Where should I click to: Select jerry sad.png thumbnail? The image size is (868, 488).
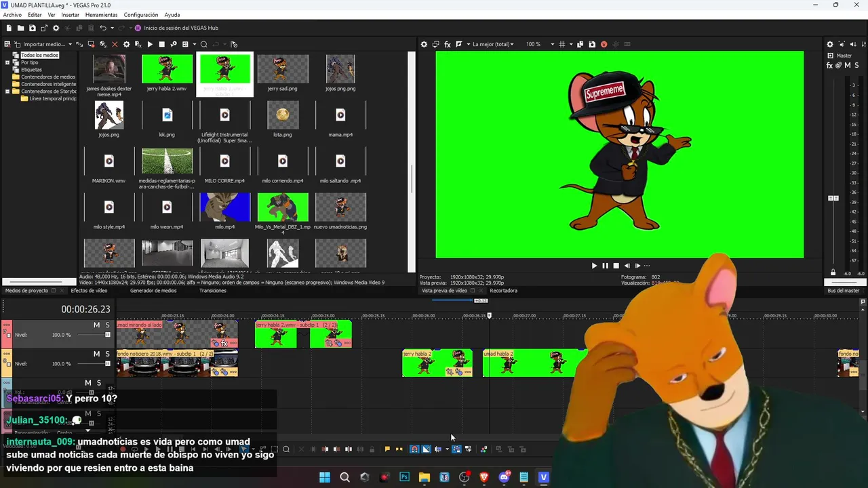point(282,69)
